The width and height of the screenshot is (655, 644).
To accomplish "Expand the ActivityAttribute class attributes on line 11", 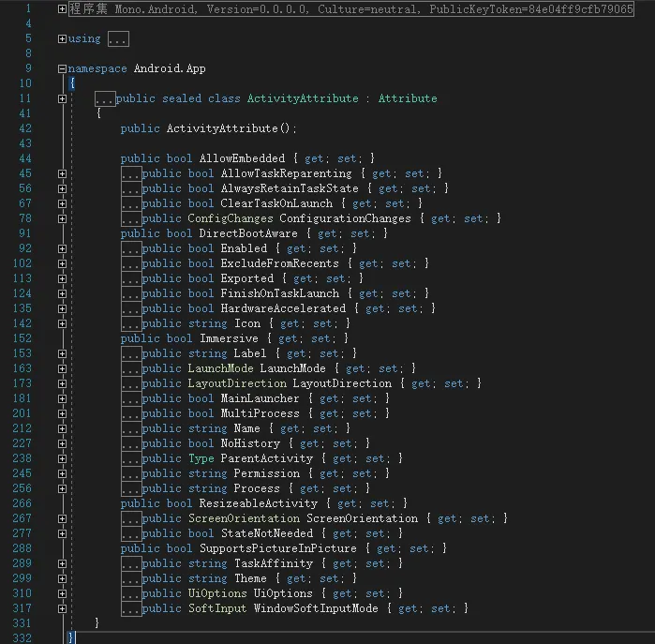I will (62, 98).
